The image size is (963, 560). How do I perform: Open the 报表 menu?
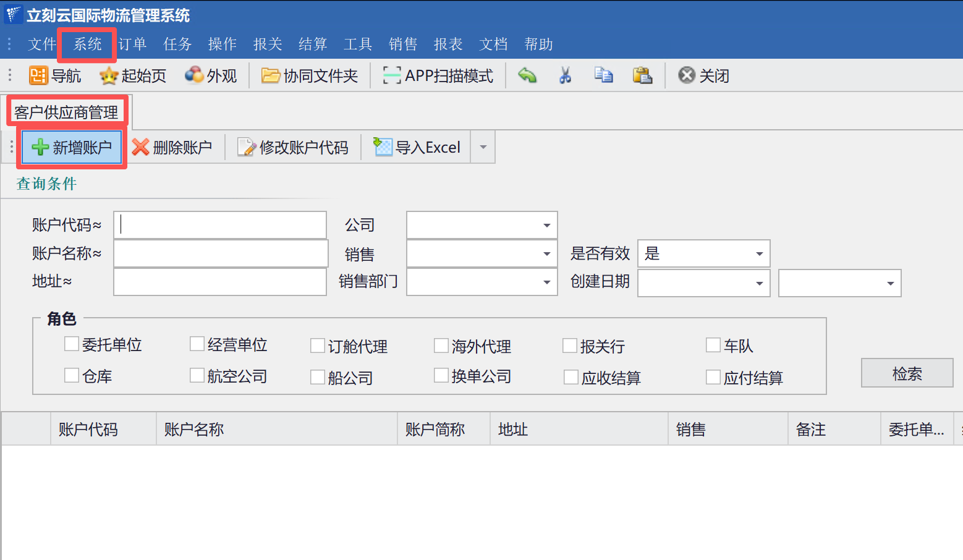tap(448, 44)
